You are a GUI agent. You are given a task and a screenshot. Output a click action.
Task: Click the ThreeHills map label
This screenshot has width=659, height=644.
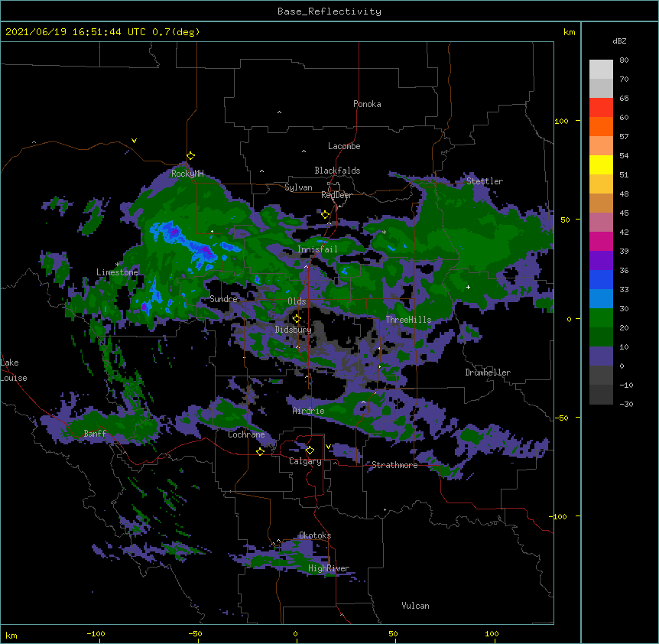click(x=408, y=320)
